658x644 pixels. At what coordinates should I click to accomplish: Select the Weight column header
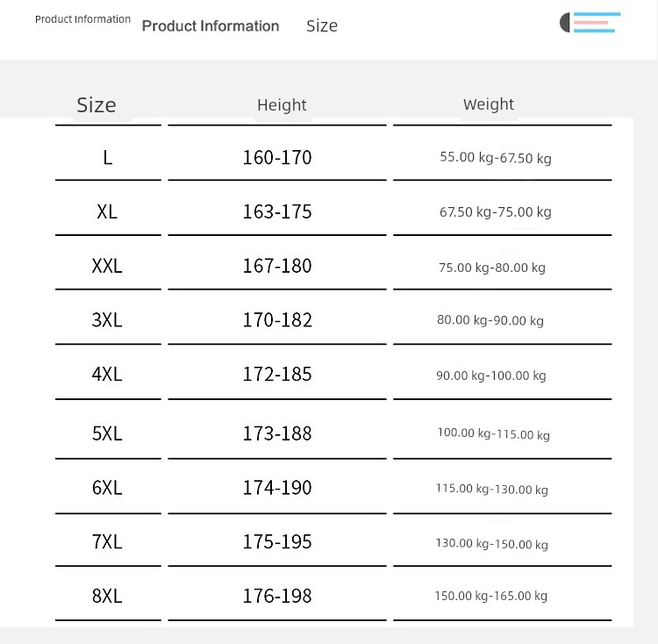tap(489, 104)
